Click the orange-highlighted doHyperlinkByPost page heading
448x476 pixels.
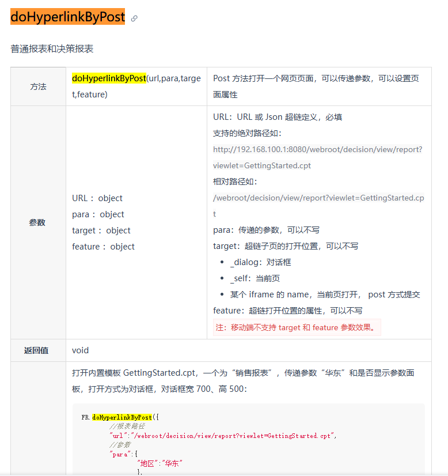[x=67, y=17]
